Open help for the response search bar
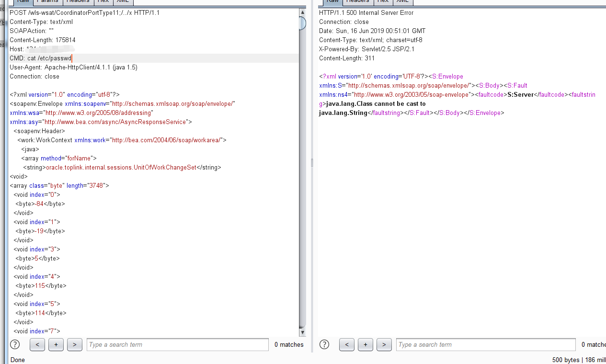The height and width of the screenshot is (364, 606). pyautogui.click(x=324, y=344)
